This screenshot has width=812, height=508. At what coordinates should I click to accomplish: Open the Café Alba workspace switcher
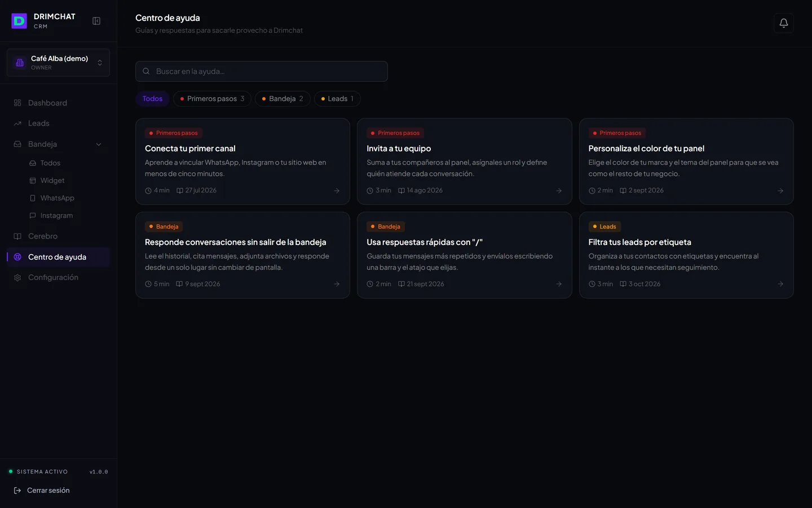(58, 63)
